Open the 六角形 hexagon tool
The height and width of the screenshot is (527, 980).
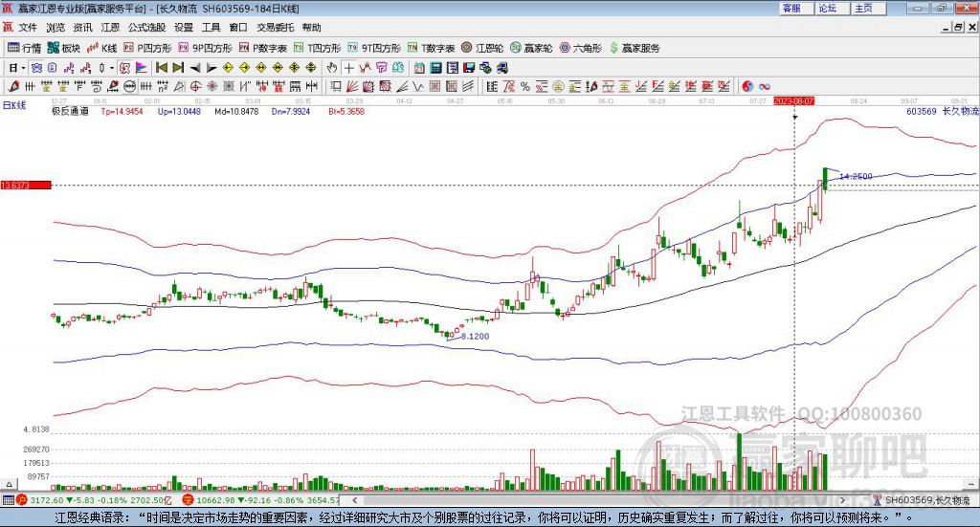tap(581, 48)
